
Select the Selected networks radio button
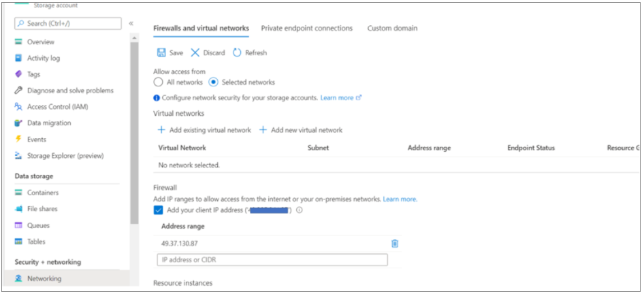(x=213, y=82)
